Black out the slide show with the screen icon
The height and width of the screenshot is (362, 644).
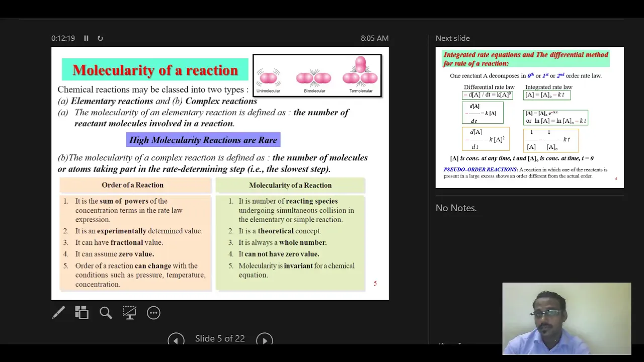(129, 313)
